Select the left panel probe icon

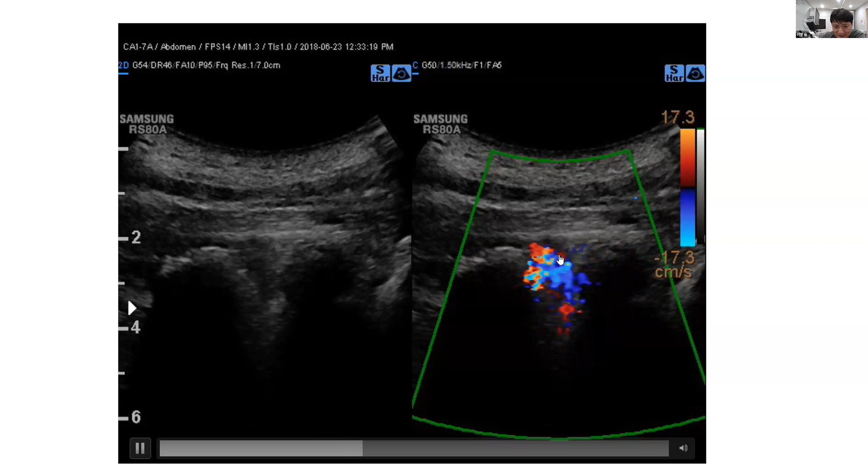402,73
